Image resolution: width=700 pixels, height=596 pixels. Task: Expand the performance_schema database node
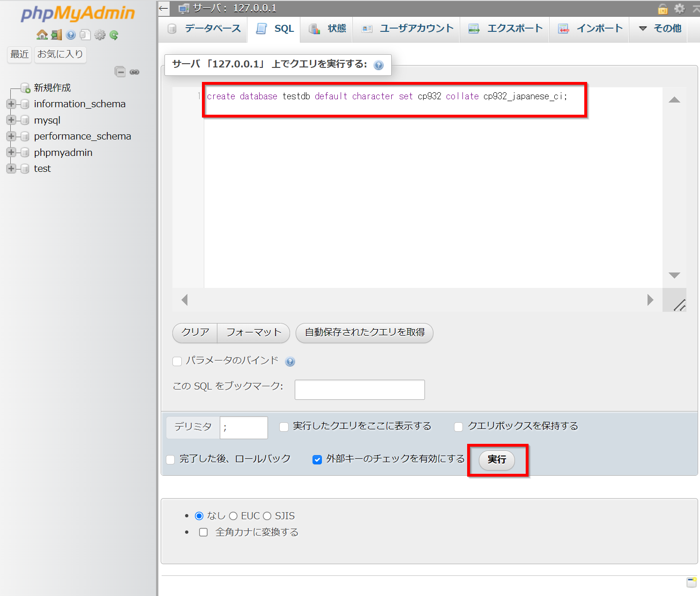click(11, 136)
